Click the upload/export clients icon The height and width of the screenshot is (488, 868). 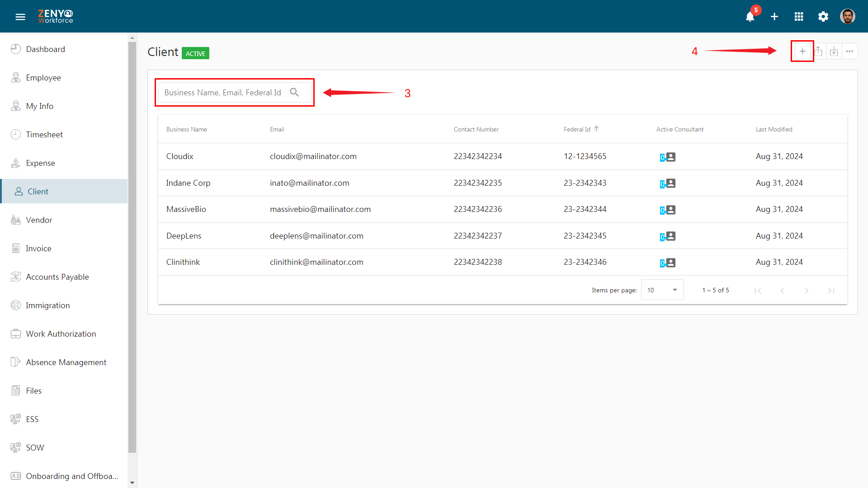point(818,52)
